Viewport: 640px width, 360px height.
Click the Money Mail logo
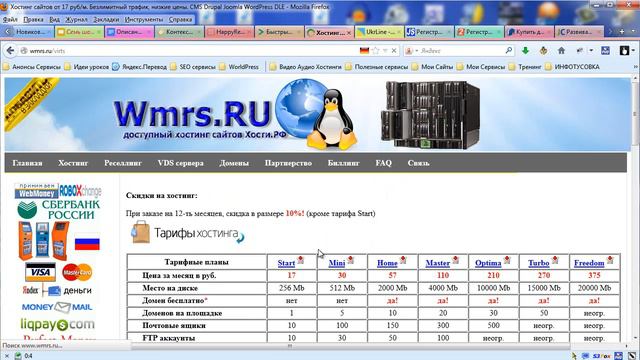tap(57, 307)
